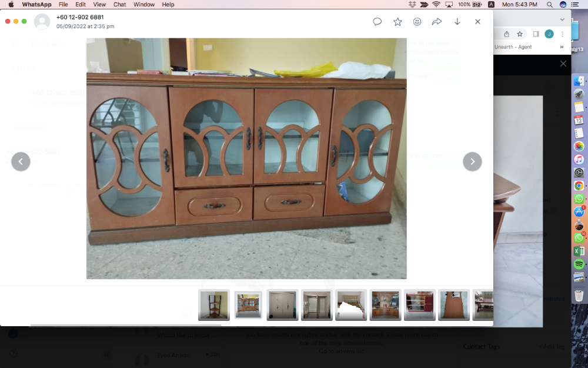Forward the cabinet image

click(x=437, y=21)
